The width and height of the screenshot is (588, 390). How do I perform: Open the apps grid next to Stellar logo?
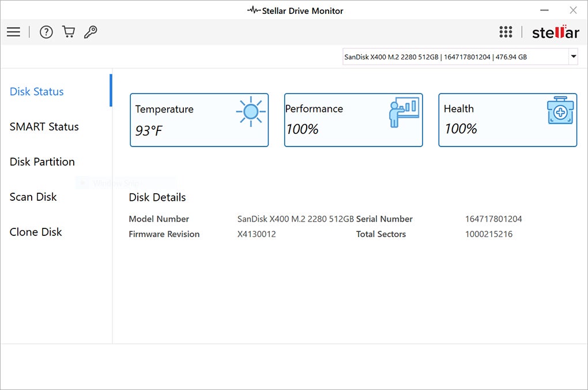tap(506, 32)
